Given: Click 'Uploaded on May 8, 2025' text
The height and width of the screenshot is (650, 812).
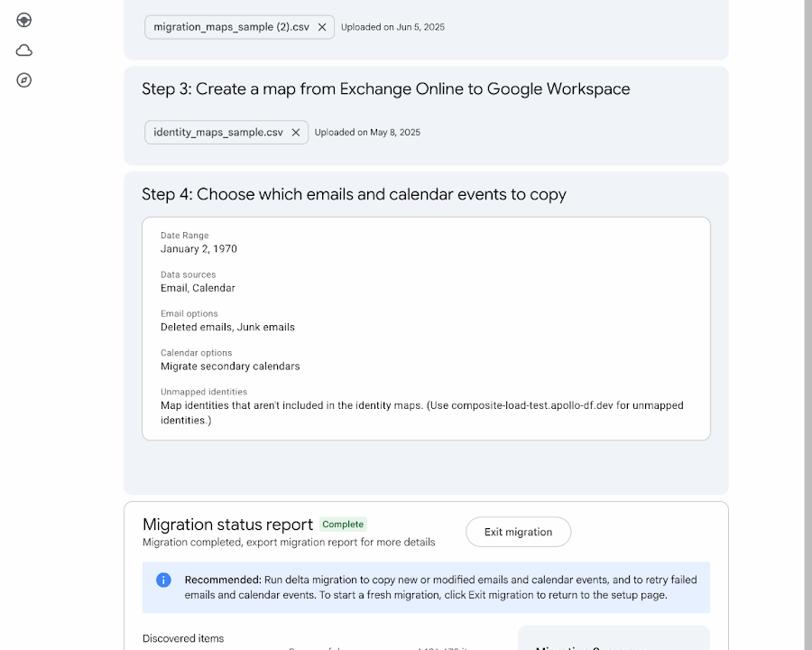Looking at the screenshot, I should [367, 132].
